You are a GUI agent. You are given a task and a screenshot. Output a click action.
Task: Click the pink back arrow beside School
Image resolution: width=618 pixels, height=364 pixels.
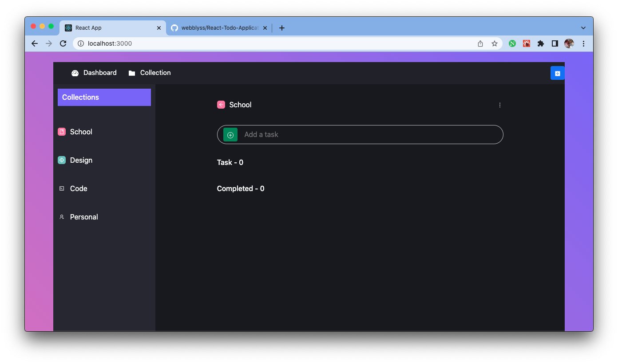[221, 105]
